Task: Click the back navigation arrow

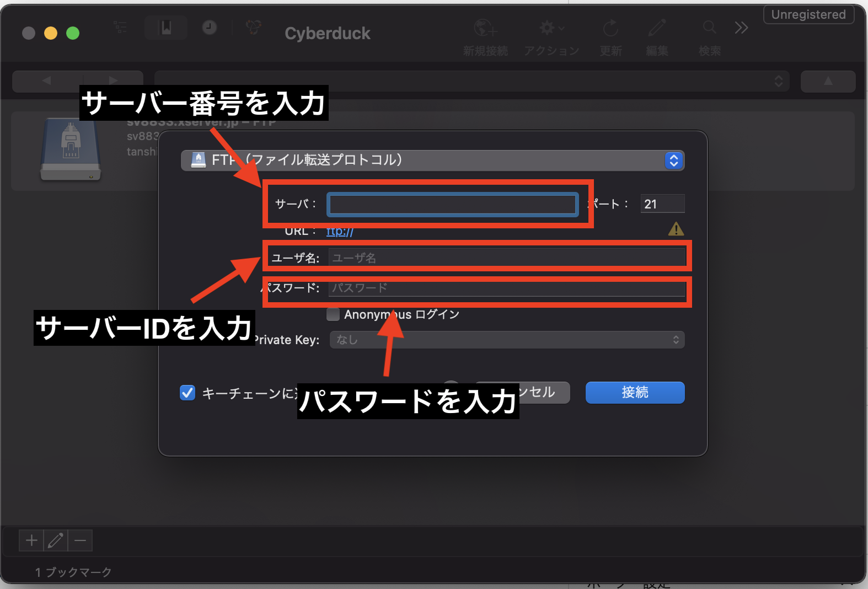Action: [x=47, y=81]
